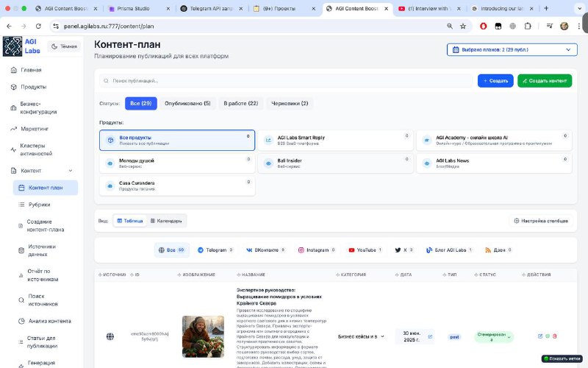Click the Поиск публикаций search field
This screenshot has width=588, height=368.
[x=286, y=81]
